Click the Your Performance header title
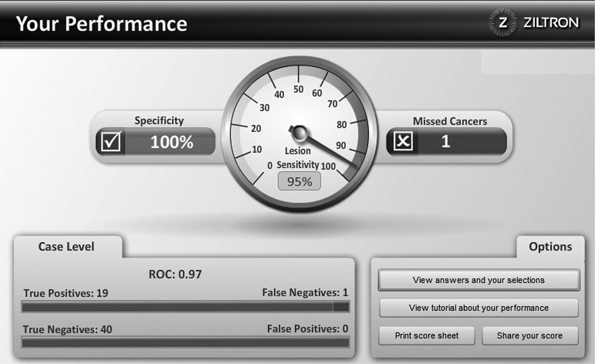 point(102,23)
